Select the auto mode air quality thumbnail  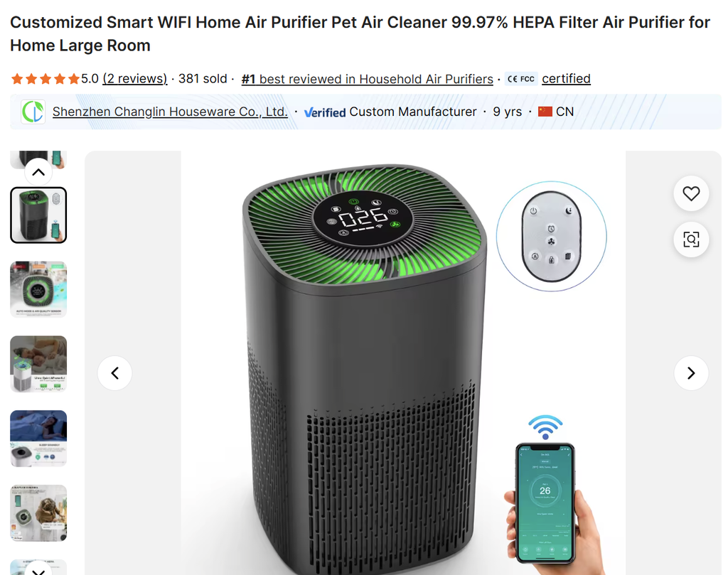point(38,289)
